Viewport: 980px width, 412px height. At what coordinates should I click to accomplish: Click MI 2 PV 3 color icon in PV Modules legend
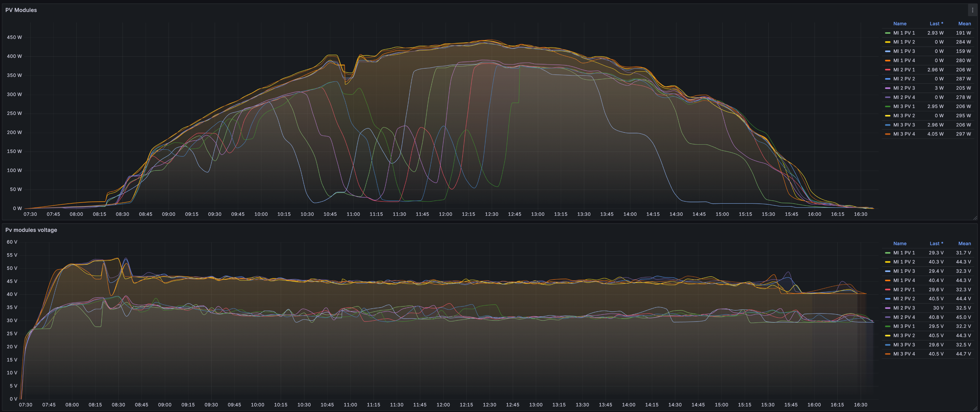[887, 88]
